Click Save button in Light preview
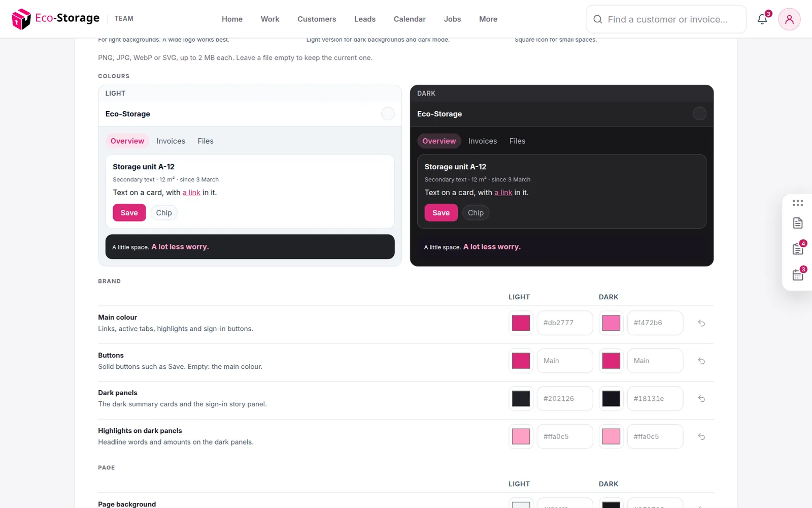 coord(129,213)
